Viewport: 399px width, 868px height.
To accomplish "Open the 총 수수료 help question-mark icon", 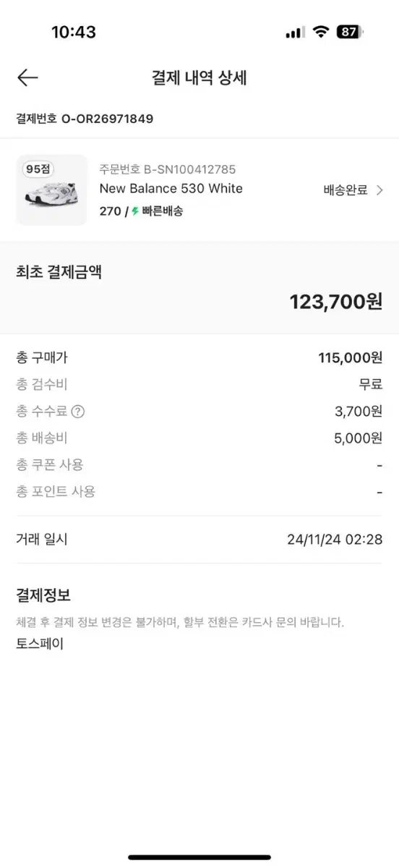I will click(x=78, y=412).
